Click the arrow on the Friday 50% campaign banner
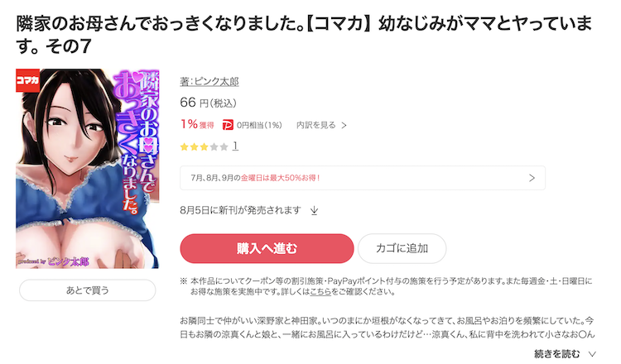The width and height of the screenshot is (621, 364). (532, 178)
